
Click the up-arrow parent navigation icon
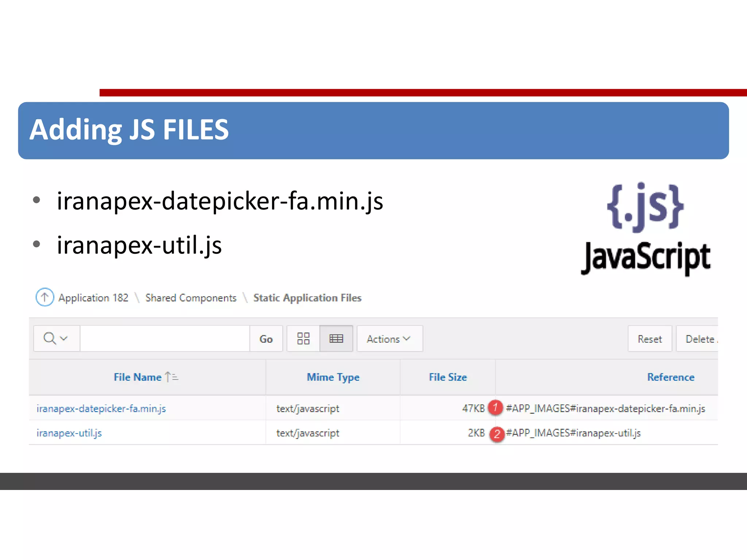(44, 297)
